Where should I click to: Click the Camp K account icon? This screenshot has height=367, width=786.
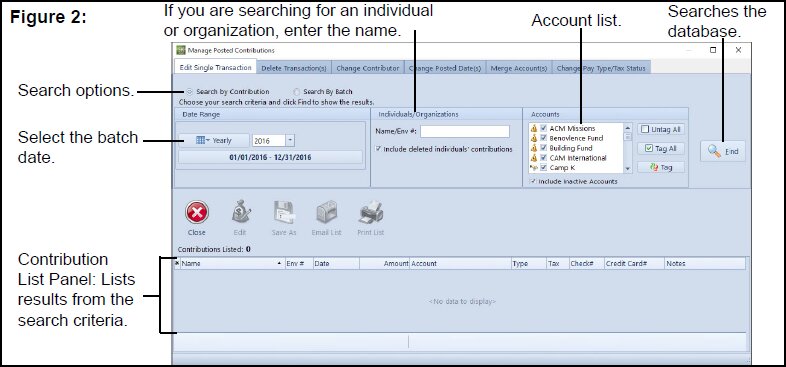click(x=534, y=167)
